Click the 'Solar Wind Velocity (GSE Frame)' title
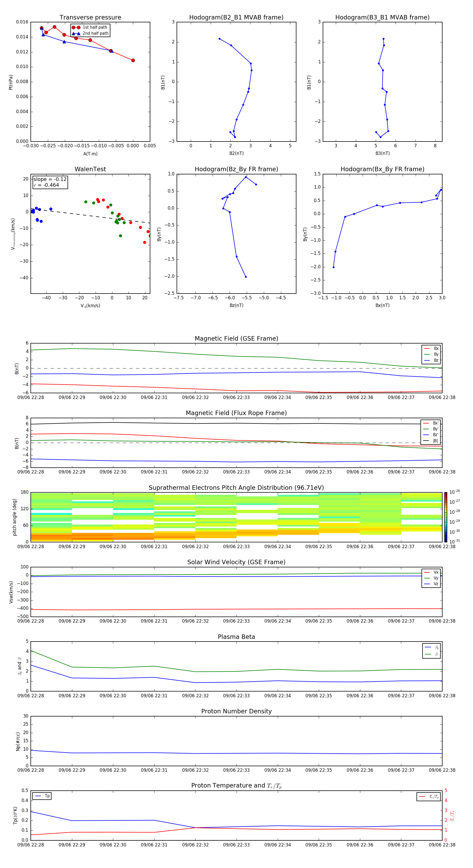This screenshot has width=473, height=868. (236, 562)
